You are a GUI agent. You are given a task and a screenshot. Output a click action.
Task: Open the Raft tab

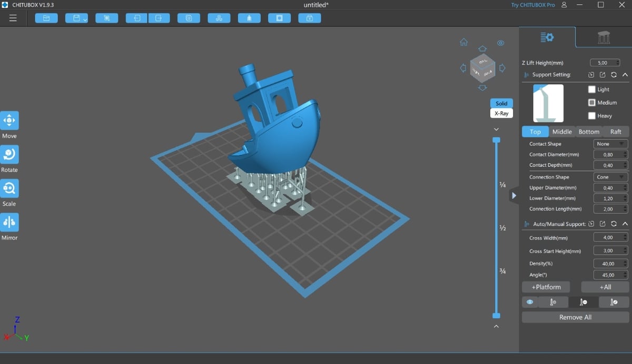[616, 132]
